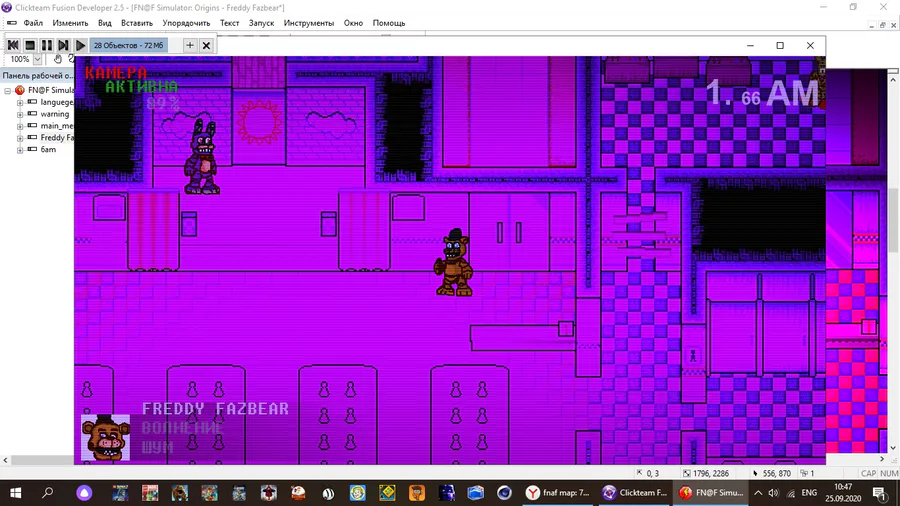Click the '28 Объектов - 72 Мб' indicator
The width and height of the screenshot is (900, 506).
pos(129,45)
